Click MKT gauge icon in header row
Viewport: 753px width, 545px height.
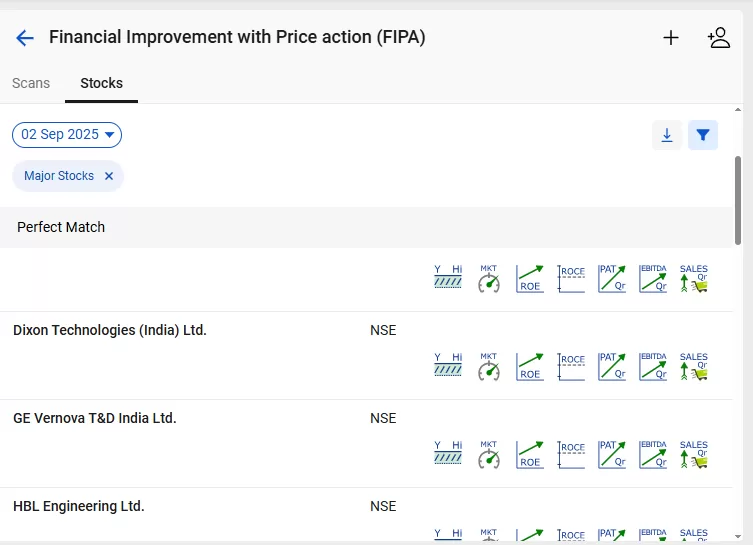(489, 278)
